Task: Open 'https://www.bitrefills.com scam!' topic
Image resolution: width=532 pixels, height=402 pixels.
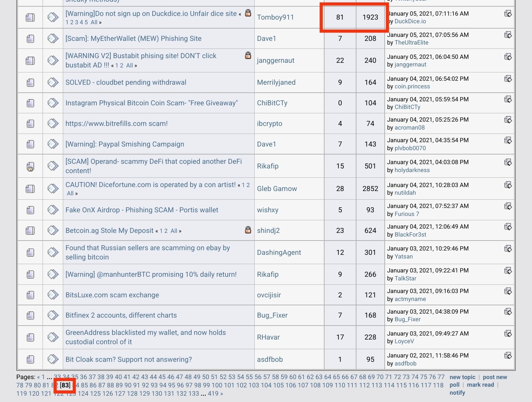Action: coord(116,124)
